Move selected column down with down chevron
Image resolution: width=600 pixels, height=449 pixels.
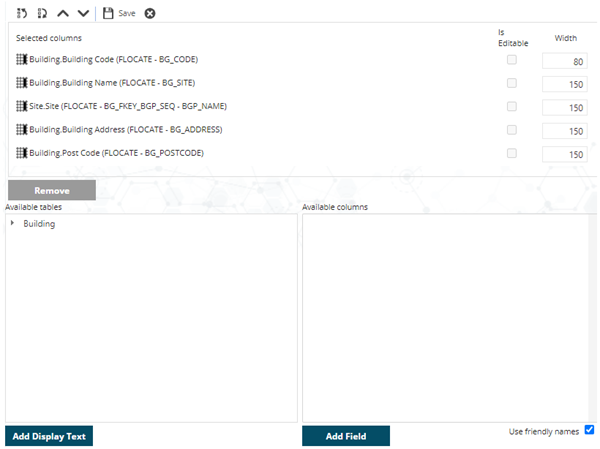coord(83,13)
